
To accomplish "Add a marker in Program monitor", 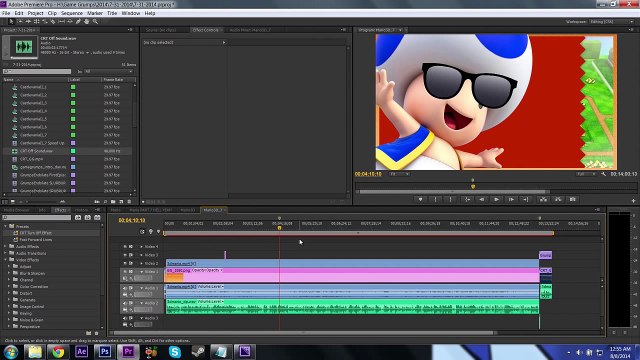I will (x=420, y=200).
